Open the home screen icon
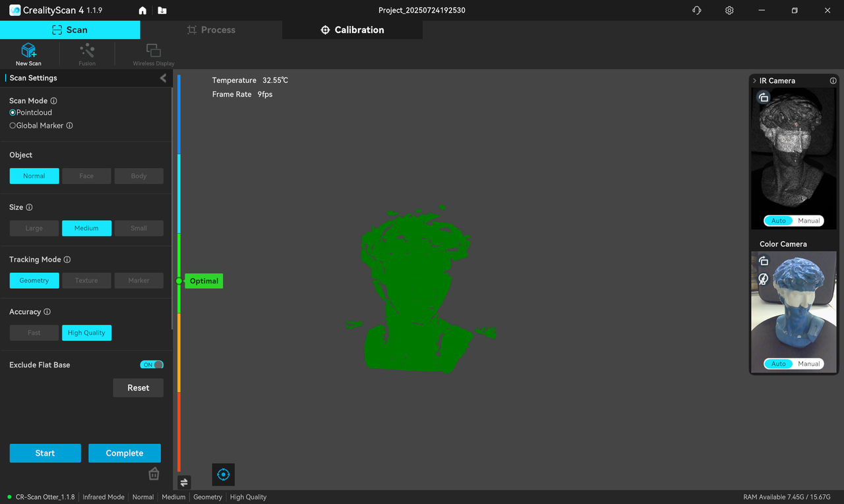This screenshot has width=844, height=504. [x=142, y=11]
